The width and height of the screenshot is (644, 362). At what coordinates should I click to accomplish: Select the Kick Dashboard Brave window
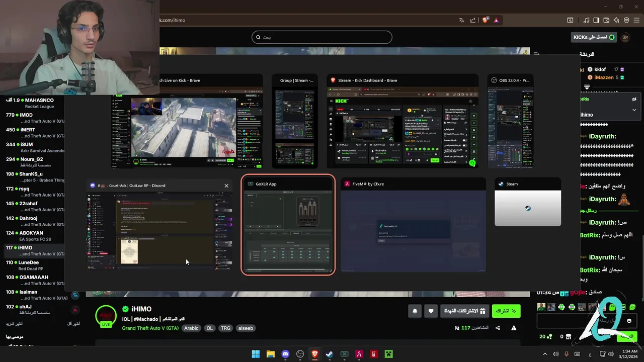click(x=403, y=122)
